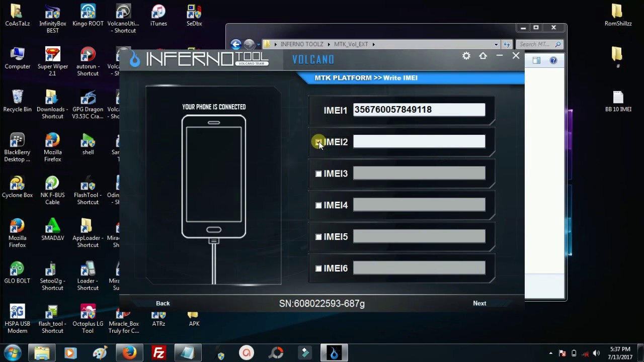The image size is (644, 362).
Task: Click taskbar clock 5:37 PM
Action: (x=620, y=349)
